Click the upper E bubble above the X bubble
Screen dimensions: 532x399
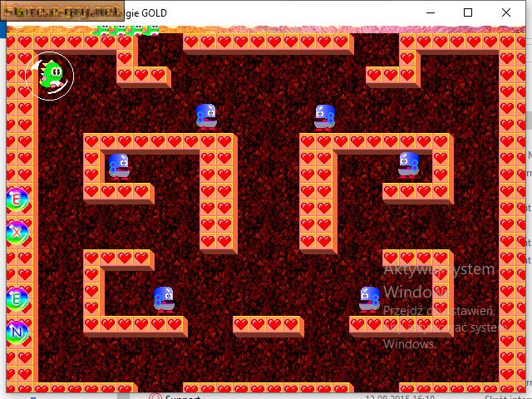17,199
